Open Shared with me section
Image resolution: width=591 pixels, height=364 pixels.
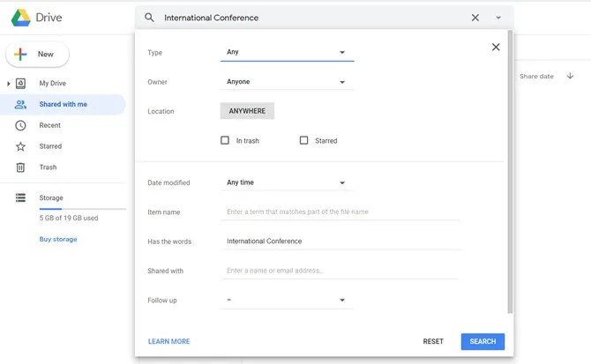[63, 104]
